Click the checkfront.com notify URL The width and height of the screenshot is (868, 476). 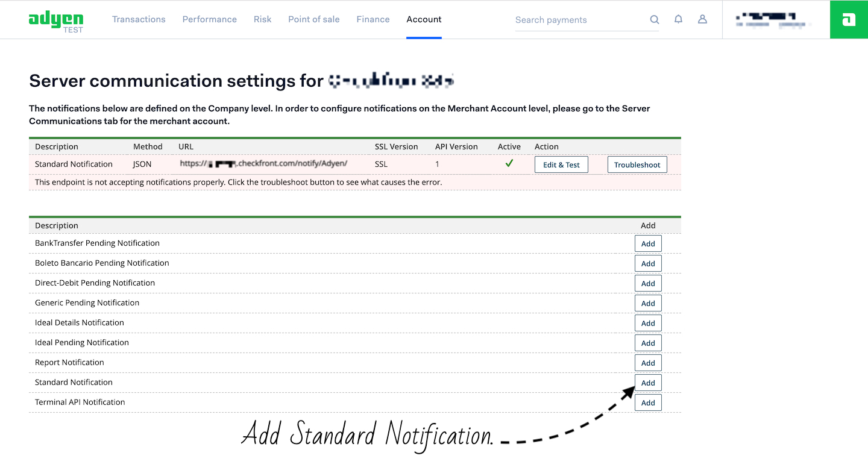[263, 163]
